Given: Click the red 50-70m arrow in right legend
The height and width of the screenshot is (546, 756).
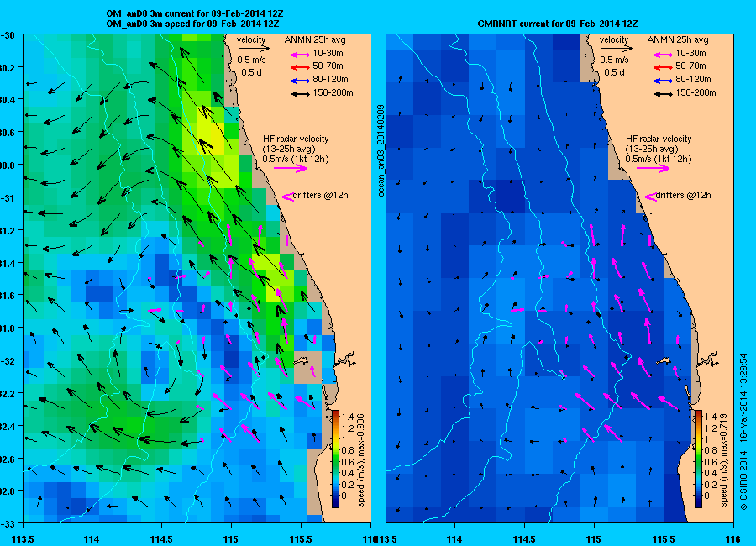Looking at the screenshot, I should (664, 67).
